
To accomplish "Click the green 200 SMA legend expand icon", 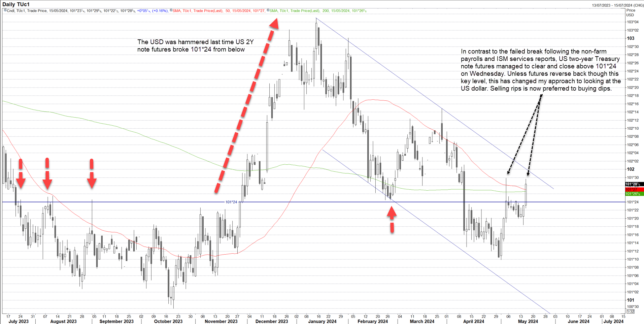I will [268, 10].
